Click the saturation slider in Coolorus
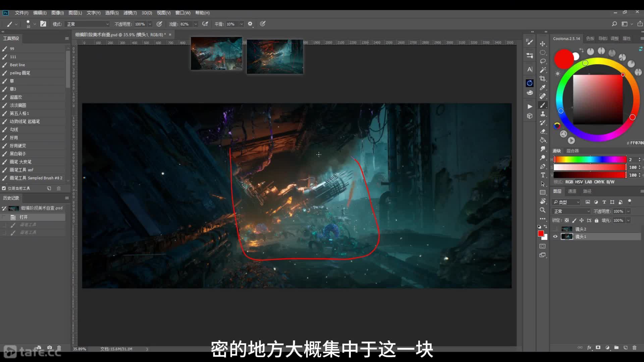Image resolution: width=644 pixels, height=362 pixels. (x=590, y=167)
